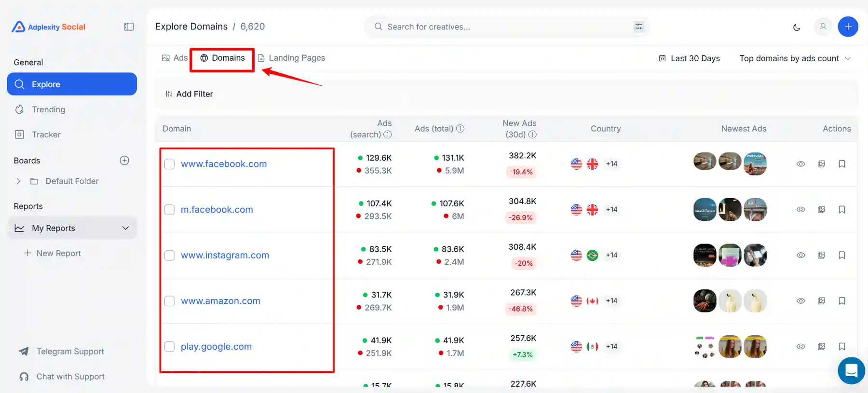Show info for Ads (search) column
868x393 pixels.
(x=388, y=135)
